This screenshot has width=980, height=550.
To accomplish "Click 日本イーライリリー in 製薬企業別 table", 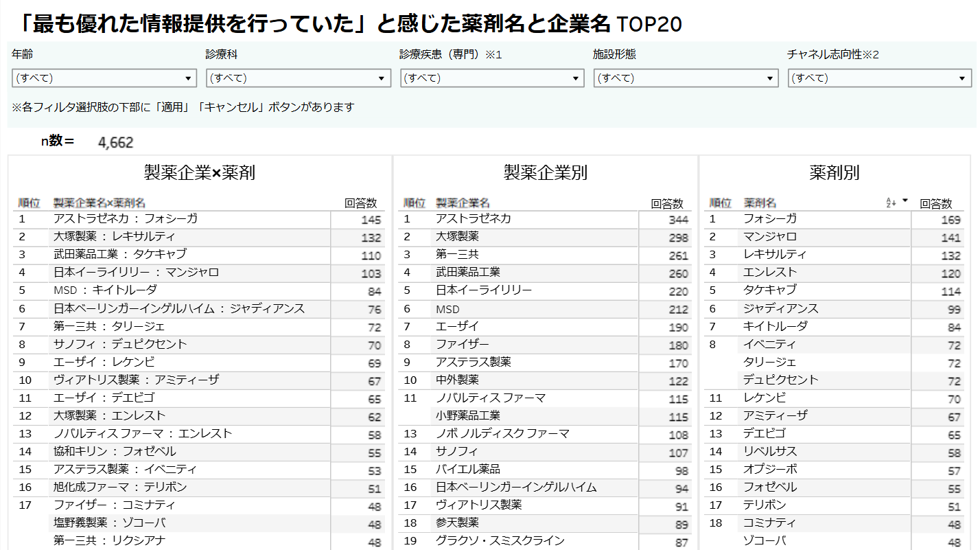I will pos(484,290).
